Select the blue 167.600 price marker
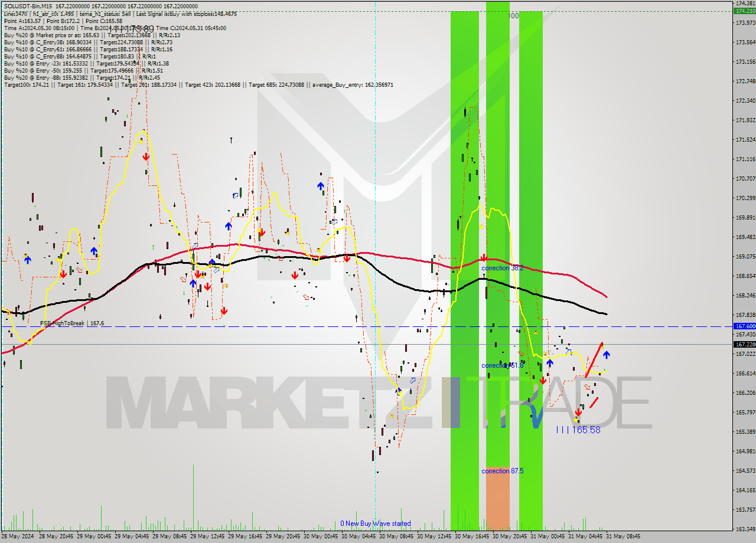Image resolution: width=756 pixels, height=543 pixels. pos(744,326)
